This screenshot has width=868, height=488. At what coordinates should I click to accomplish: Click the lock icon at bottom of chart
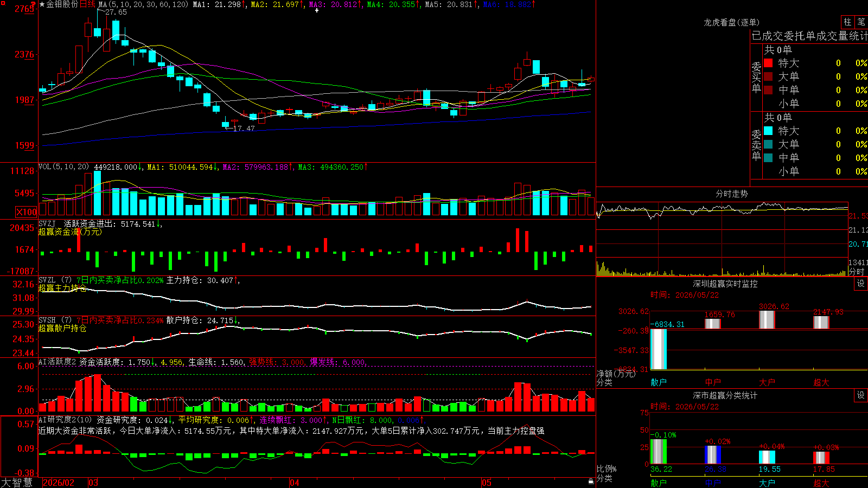[591, 481]
